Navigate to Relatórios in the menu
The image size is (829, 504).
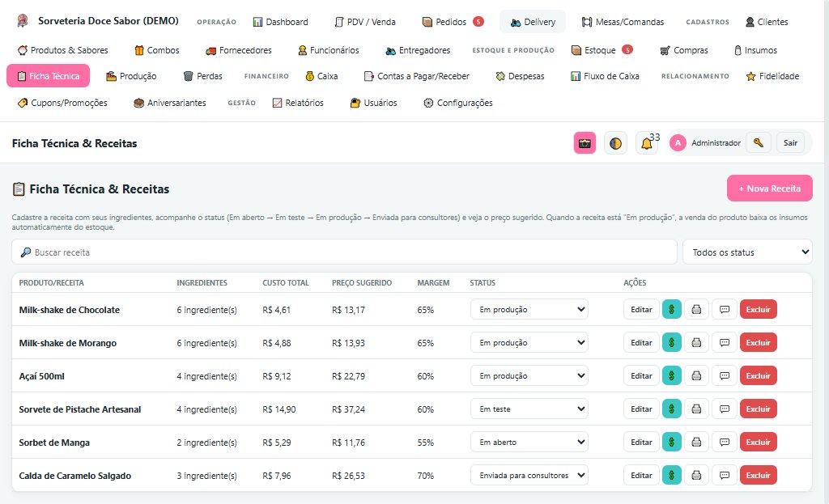pos(298,103)
